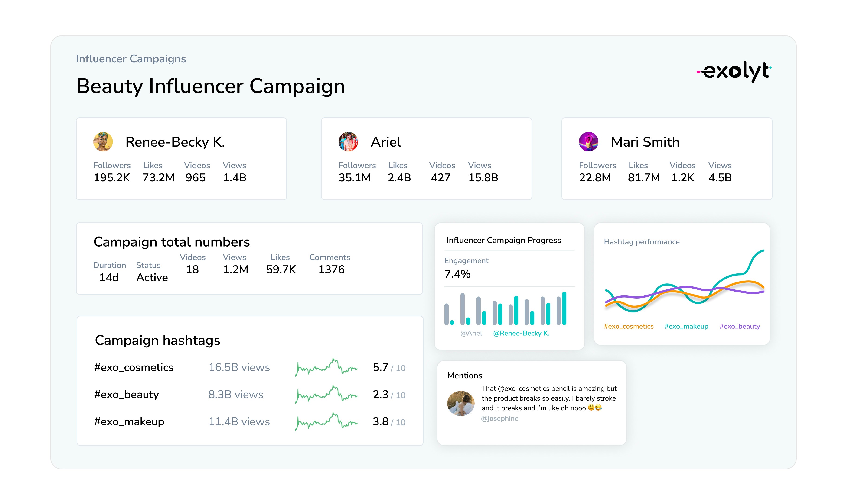Image resolution: width=845 pixels, height=504 pixels.
Task: Click the @josephine username link
Action: pos(500,418)
